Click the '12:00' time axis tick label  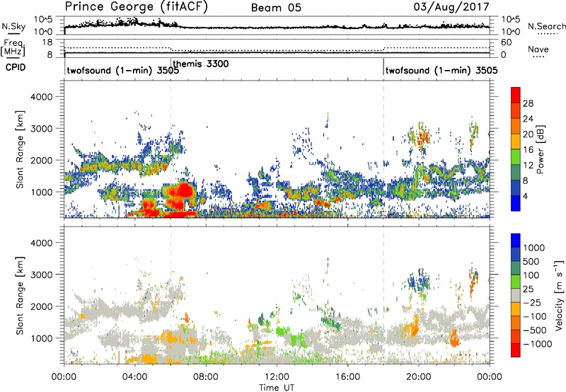[x=277, y=377]
